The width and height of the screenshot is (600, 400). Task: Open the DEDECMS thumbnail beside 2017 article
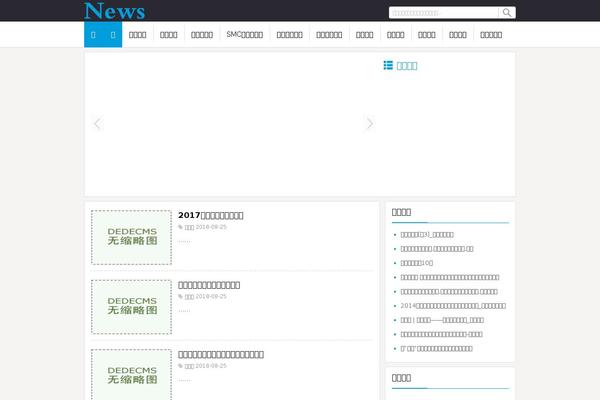(x=132, y=237)
